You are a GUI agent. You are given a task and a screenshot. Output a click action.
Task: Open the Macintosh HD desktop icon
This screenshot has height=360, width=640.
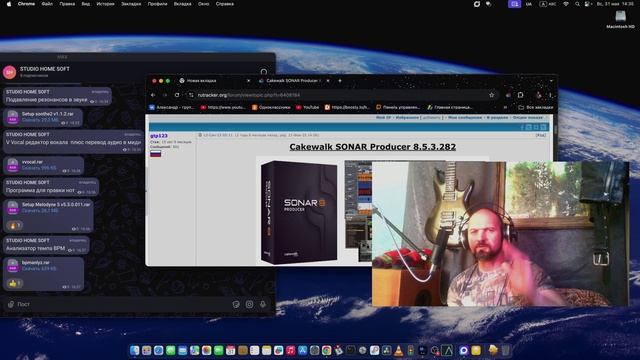click(620, 19)
